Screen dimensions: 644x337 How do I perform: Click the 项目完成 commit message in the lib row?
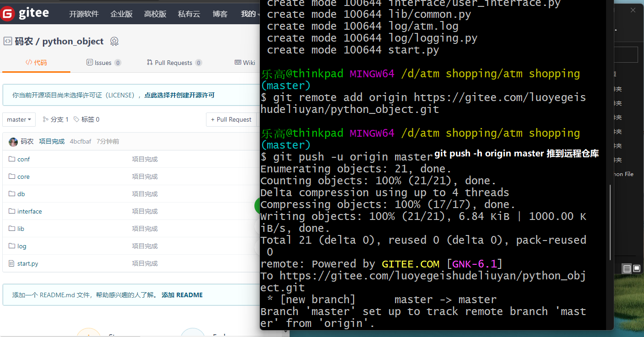(145, 229)
